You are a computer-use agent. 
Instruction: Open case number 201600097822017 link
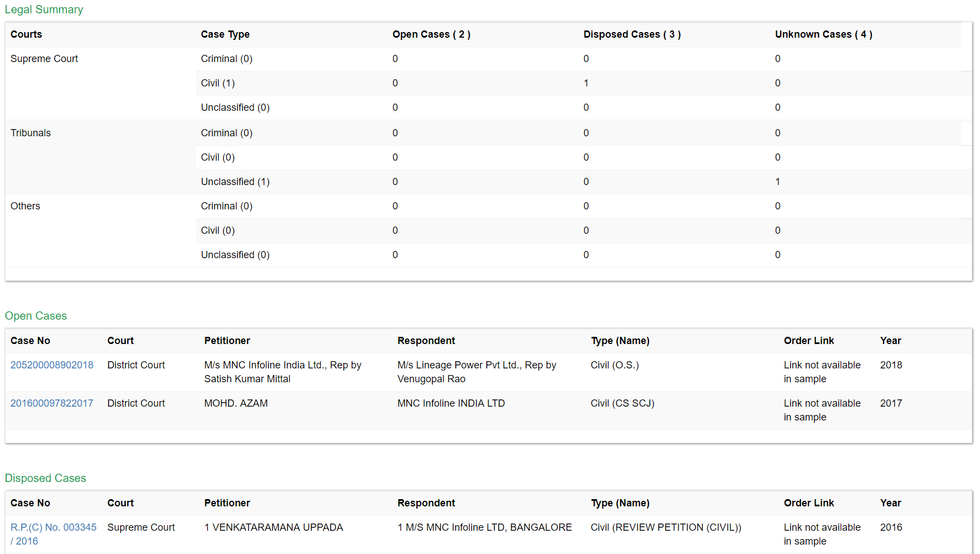(x=52, y=403)
